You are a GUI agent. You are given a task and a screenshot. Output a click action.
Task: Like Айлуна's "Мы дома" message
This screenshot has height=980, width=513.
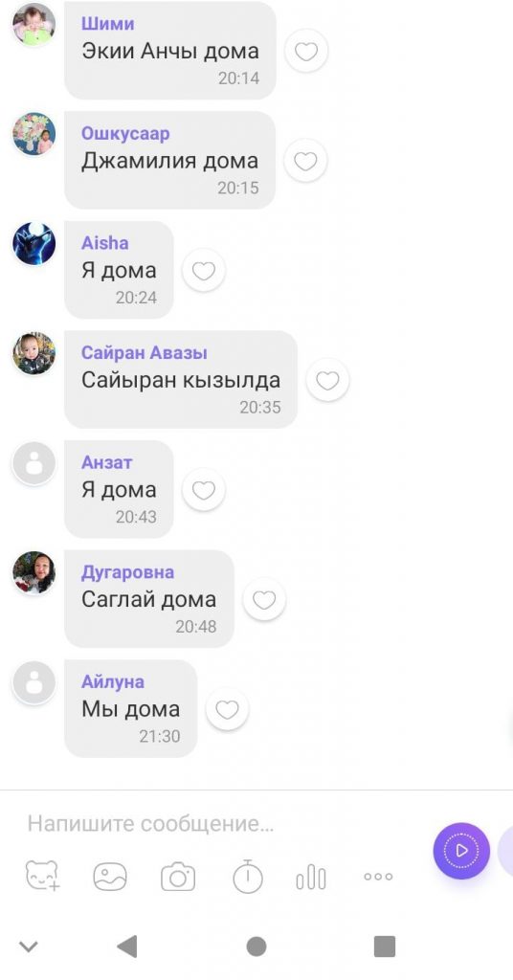coord(228,709)
